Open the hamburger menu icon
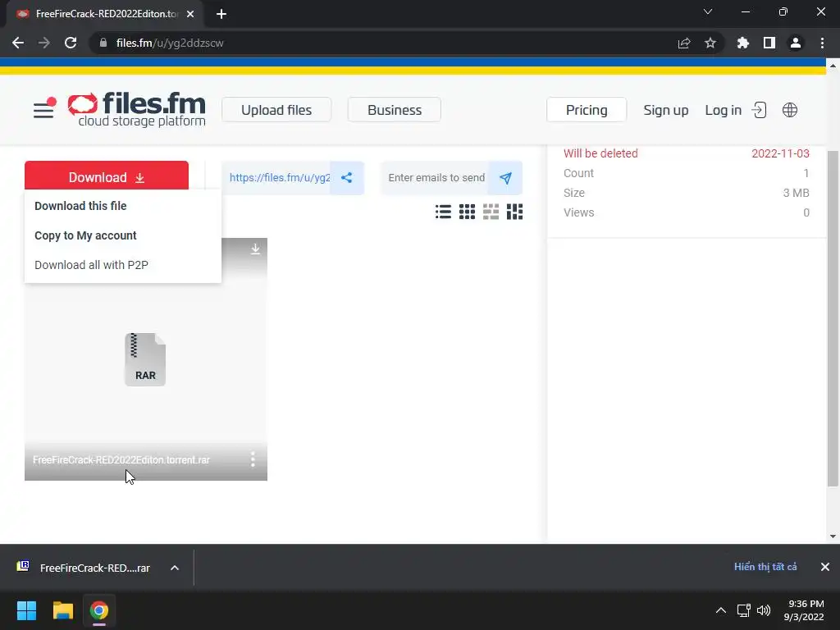 (43, 109)
